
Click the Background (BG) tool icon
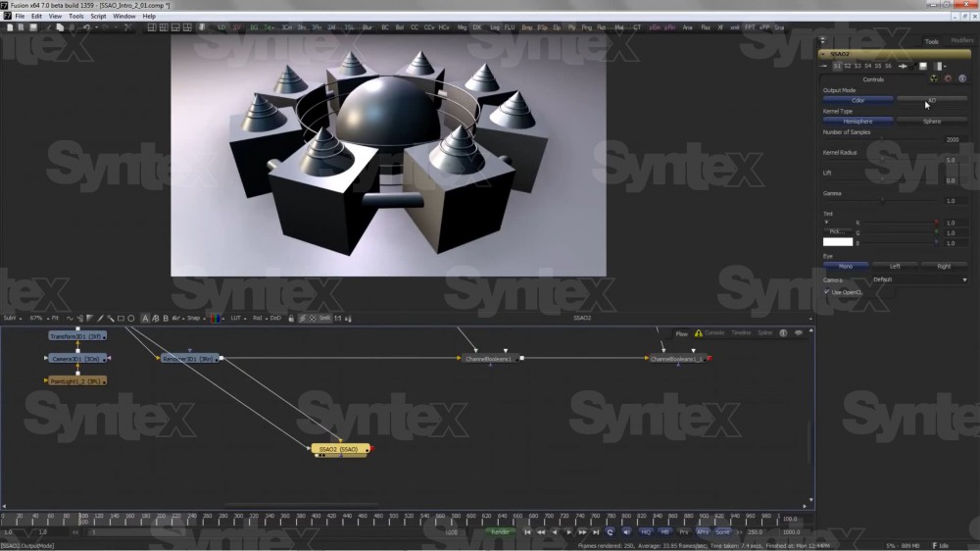pos(254,27)
